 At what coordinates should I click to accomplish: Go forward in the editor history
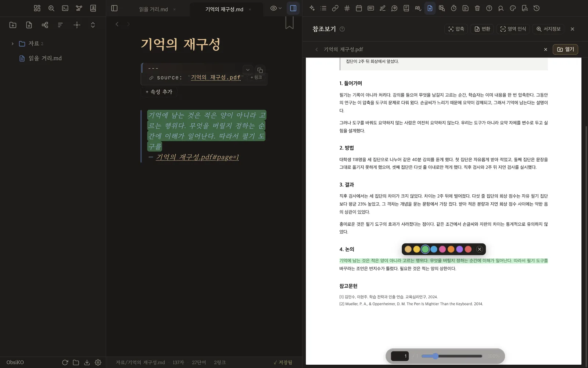tap(128, 24)
